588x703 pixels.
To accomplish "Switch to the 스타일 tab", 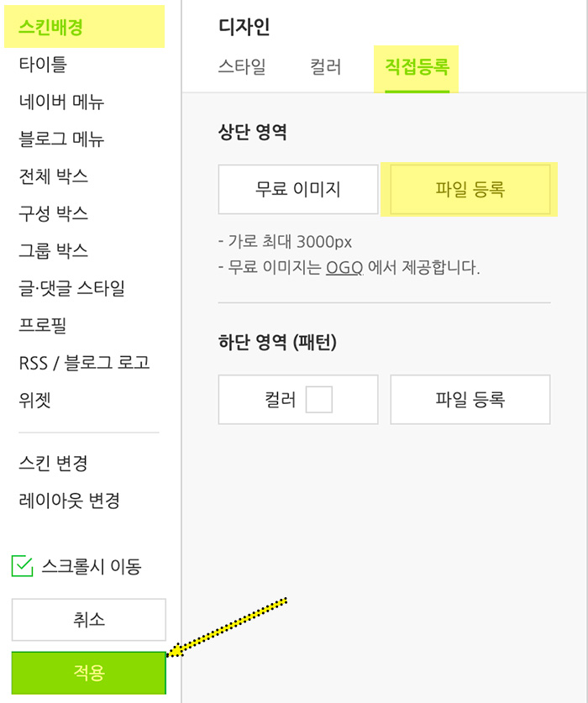I will 244,69.
